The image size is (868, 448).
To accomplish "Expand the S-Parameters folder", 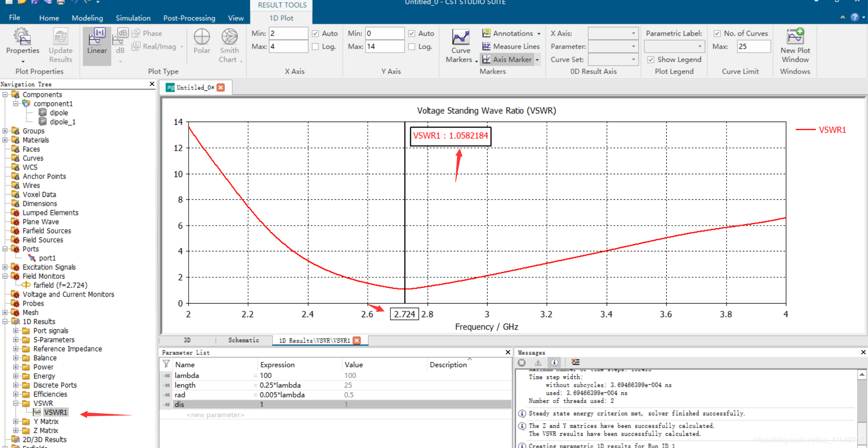I will point(16,340).
